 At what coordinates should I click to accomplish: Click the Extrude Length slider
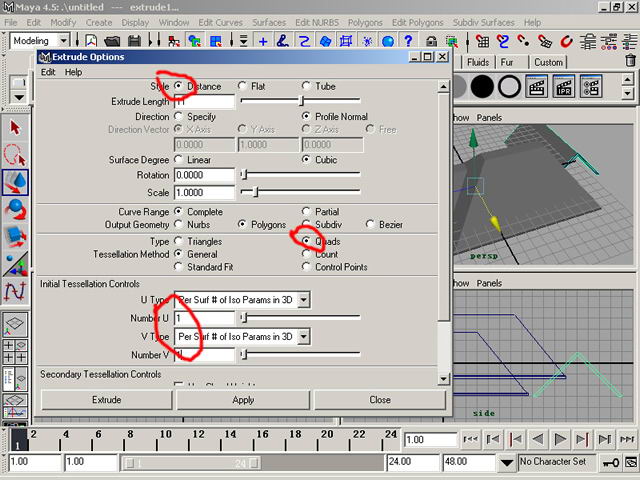[301, 100]
